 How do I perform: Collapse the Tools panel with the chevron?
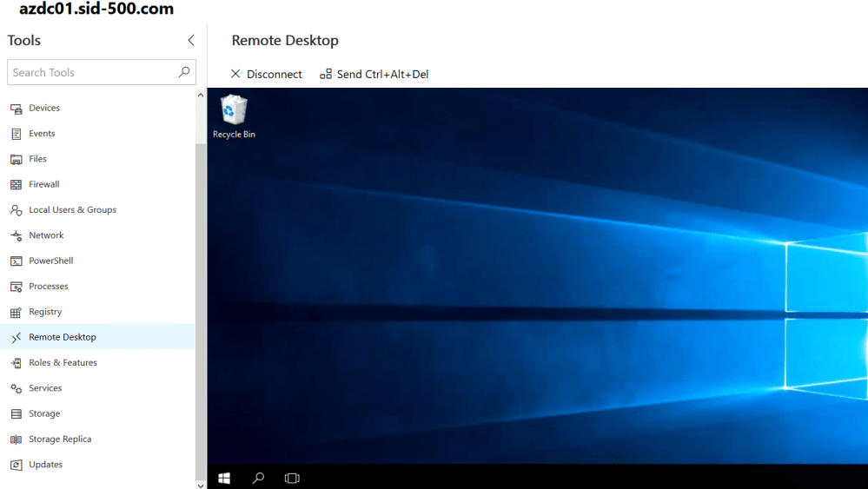click(x=191, y=40)
